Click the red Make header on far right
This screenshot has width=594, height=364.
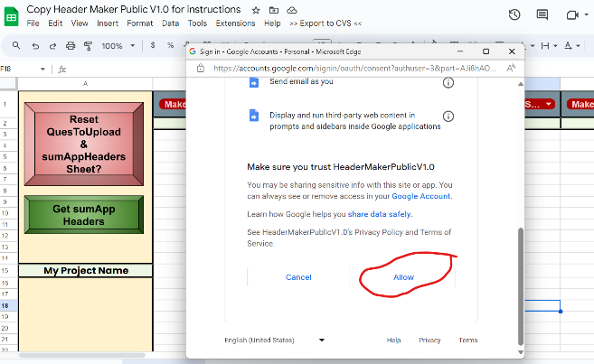coord(580,104)
